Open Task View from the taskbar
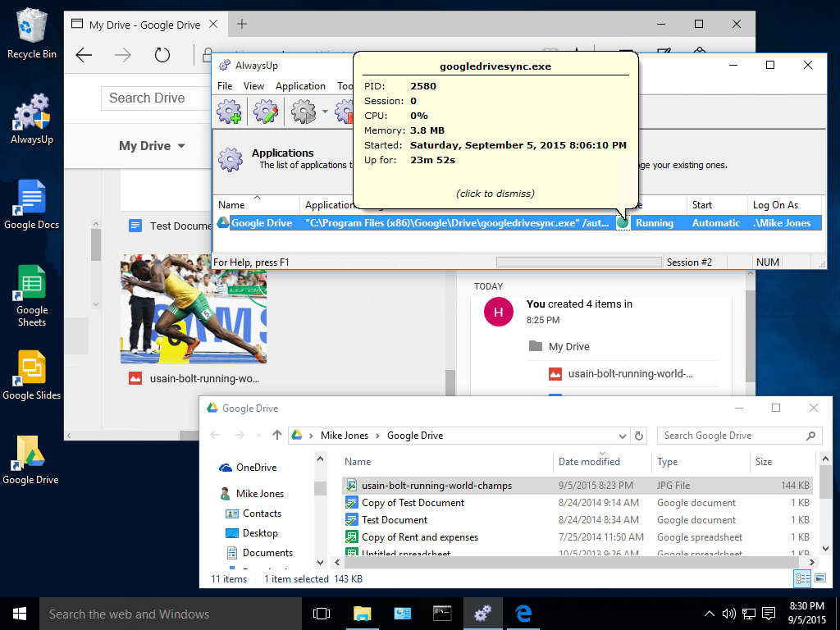Viewport: 840px width, 630px height. [322, 614]
